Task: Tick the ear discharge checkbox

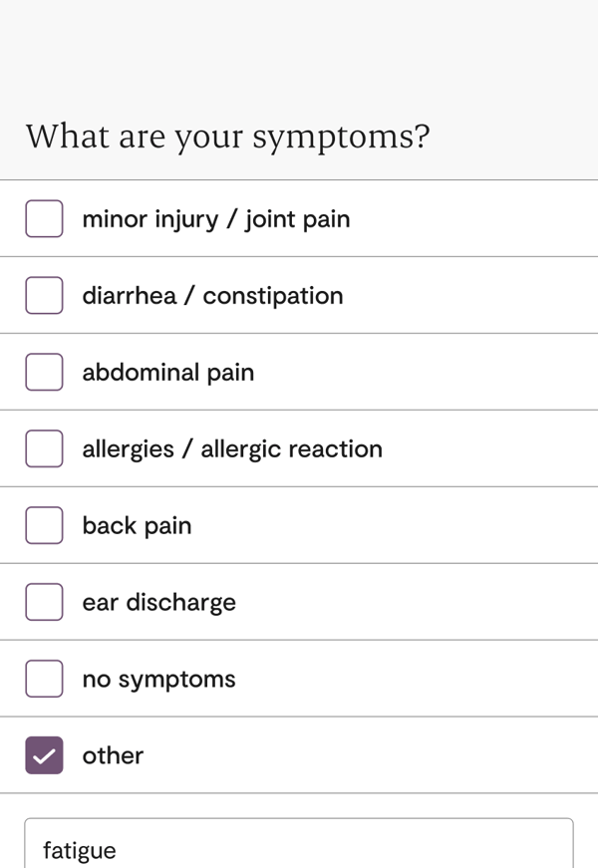Action: (44, 602)
